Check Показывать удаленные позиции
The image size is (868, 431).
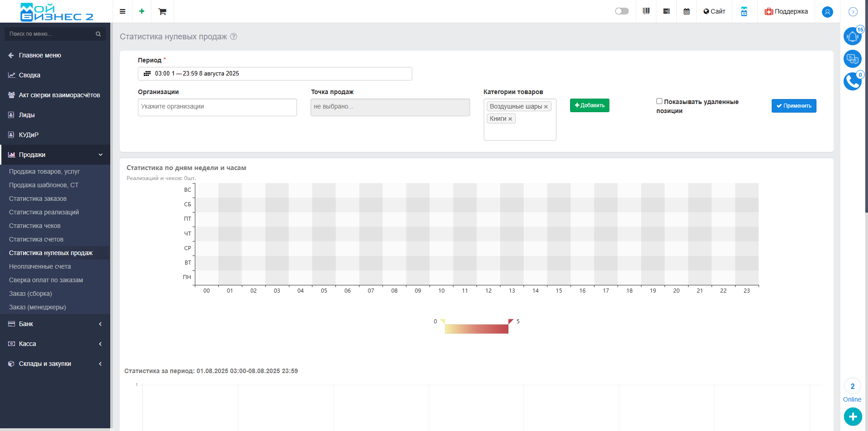(659, 101)
